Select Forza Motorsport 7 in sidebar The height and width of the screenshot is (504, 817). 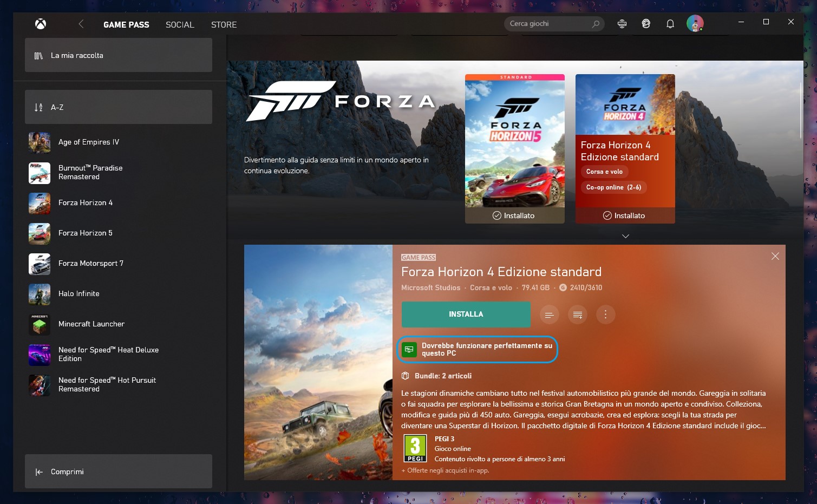click(x=119, y=264)
